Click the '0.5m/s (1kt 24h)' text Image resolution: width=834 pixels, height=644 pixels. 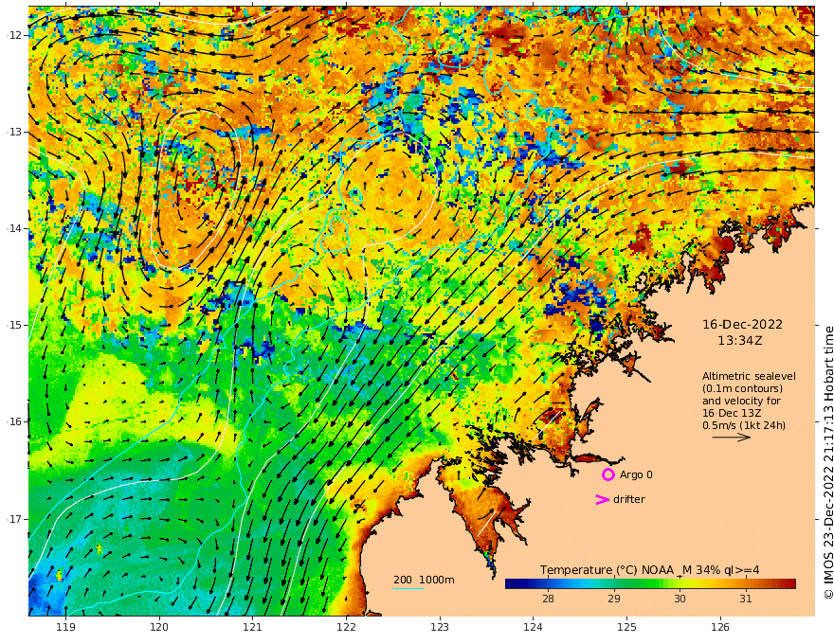tap(744, 425)
